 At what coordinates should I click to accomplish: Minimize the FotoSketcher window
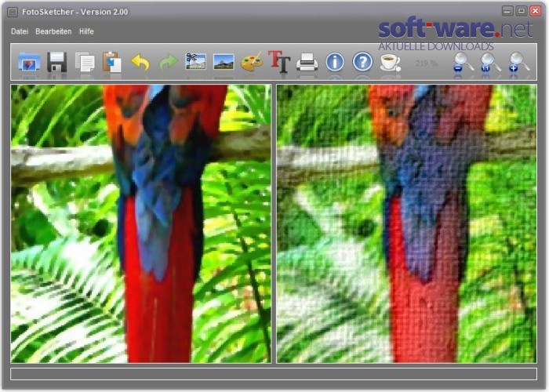(x=507, y=11)
